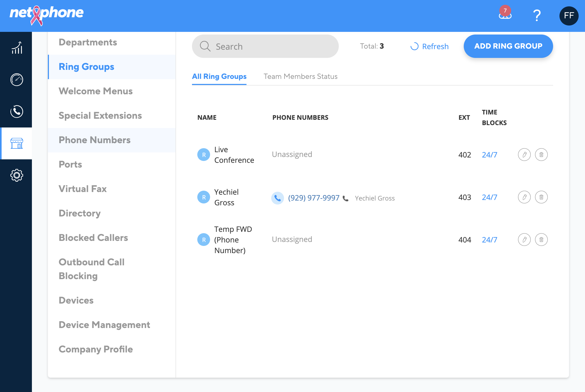Open Departments in side menu
The width and height of the screenshot is (585, 392).
pyautogui.click(x=112, y=42)
